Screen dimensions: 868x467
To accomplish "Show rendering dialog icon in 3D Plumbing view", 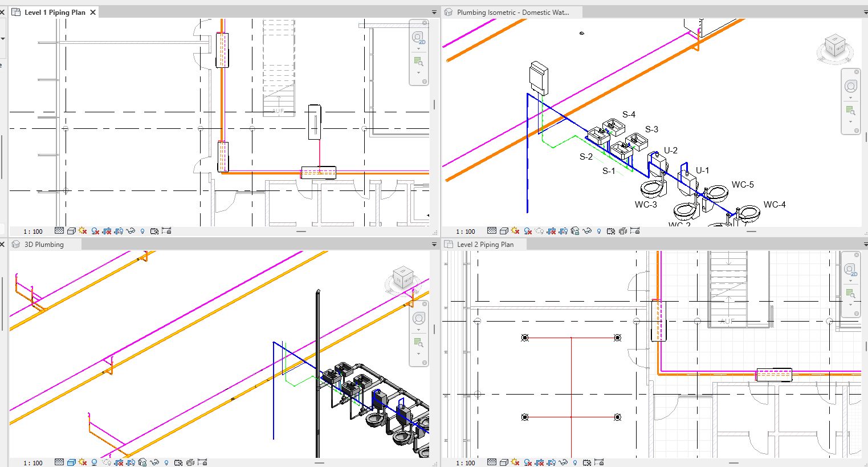I will [x=107, y=462].
